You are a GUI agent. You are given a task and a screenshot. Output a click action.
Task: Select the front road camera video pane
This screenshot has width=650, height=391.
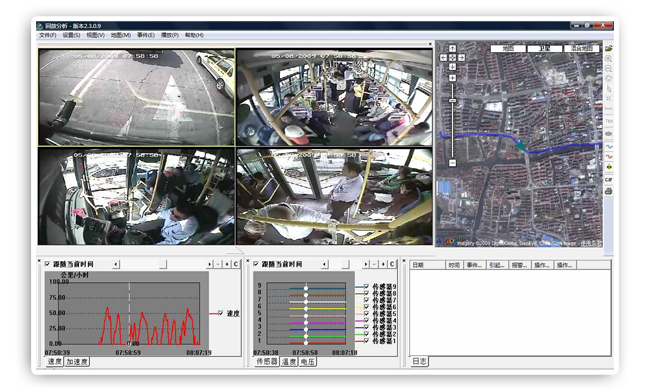point(136,97)
